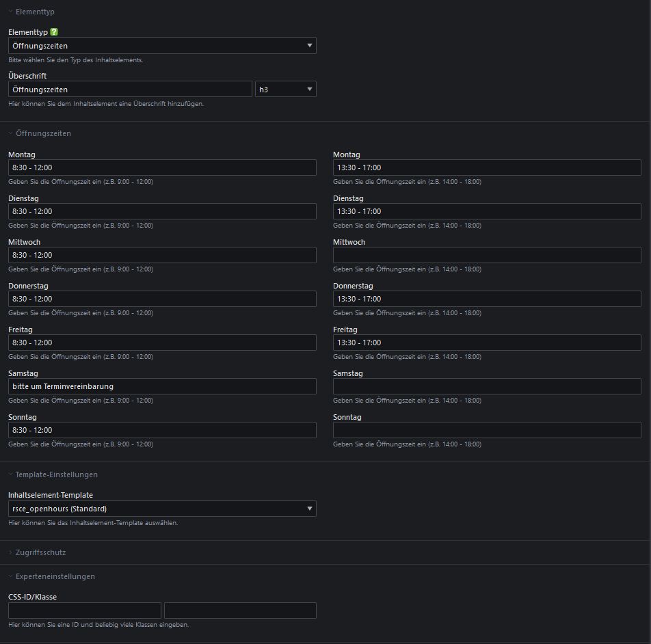The width and height of the screenshot is (651, 644).
Task: Open the h3 heading level dropdown
Action: pos(285,90)
